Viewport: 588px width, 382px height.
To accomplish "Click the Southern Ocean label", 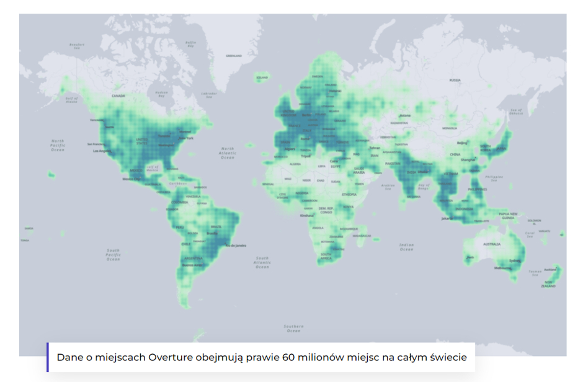I will pos(293,328).
